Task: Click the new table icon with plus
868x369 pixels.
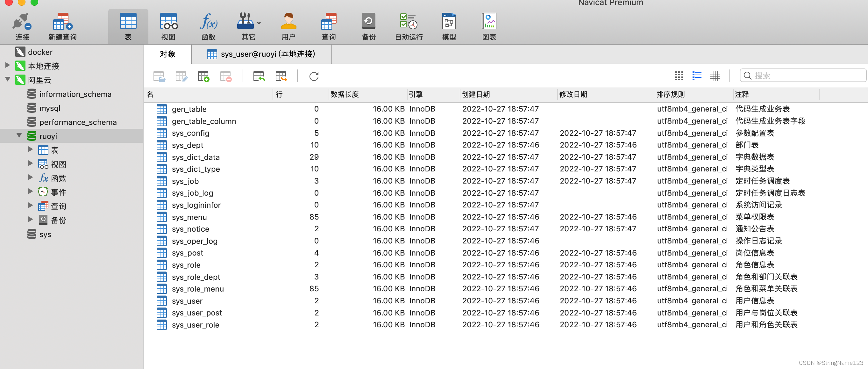Action: pyautogui.click(x=203, y=76)
